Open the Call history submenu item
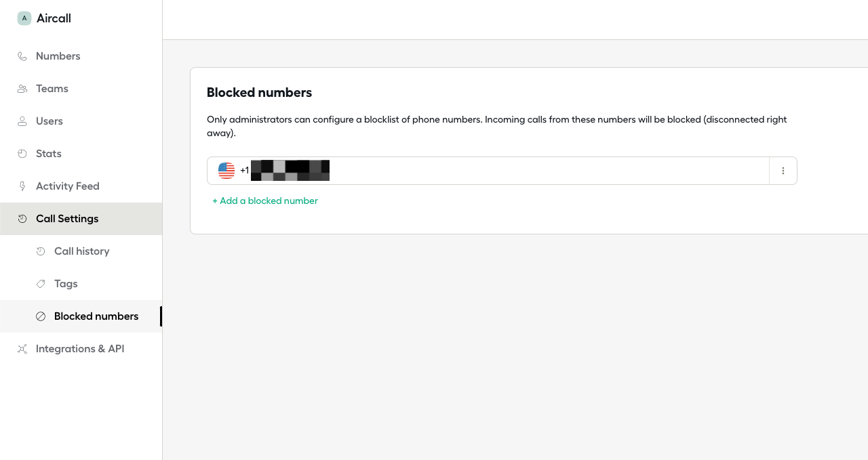 [81, 251]
